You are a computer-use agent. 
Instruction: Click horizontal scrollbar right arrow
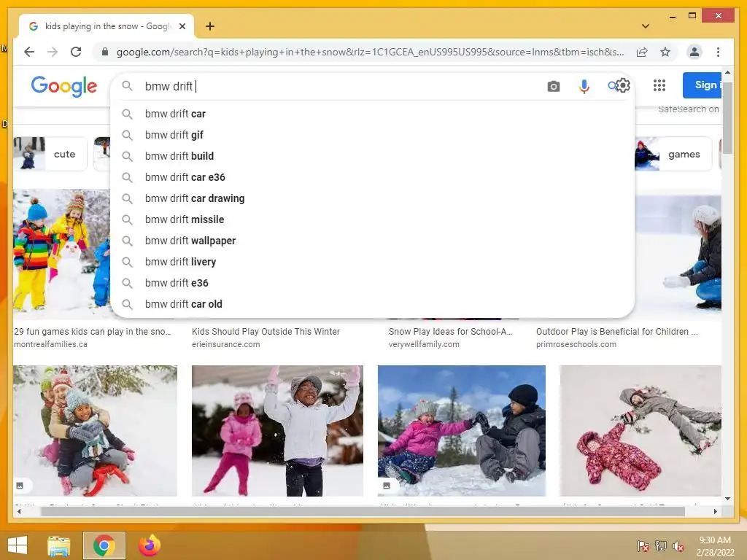pyautogui.click(x=715, y=511)
